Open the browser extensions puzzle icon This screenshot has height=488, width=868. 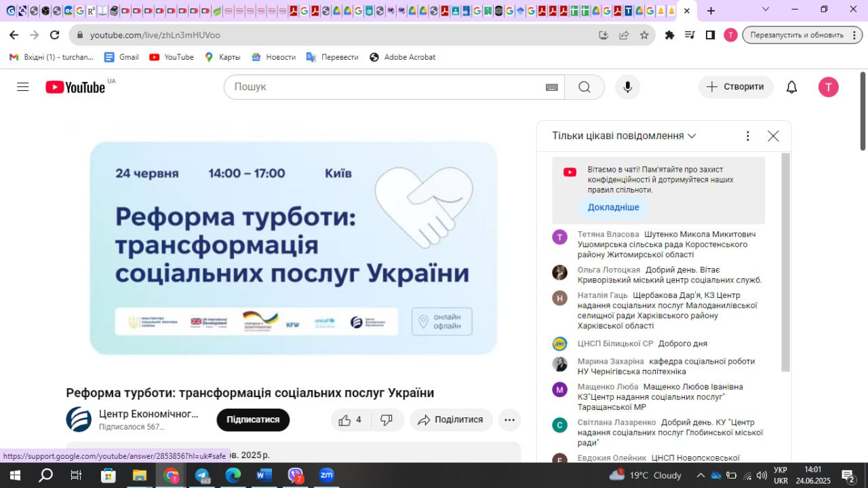(670, 35)
